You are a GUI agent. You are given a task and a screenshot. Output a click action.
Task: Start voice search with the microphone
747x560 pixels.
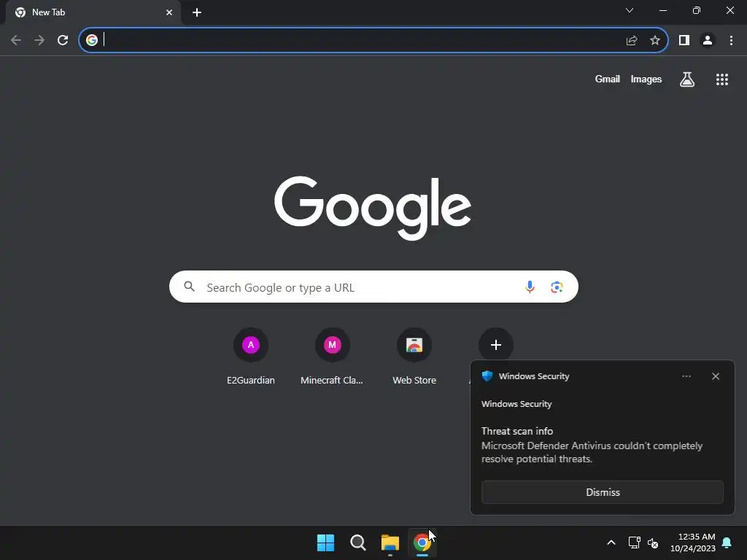coord(530,287)
